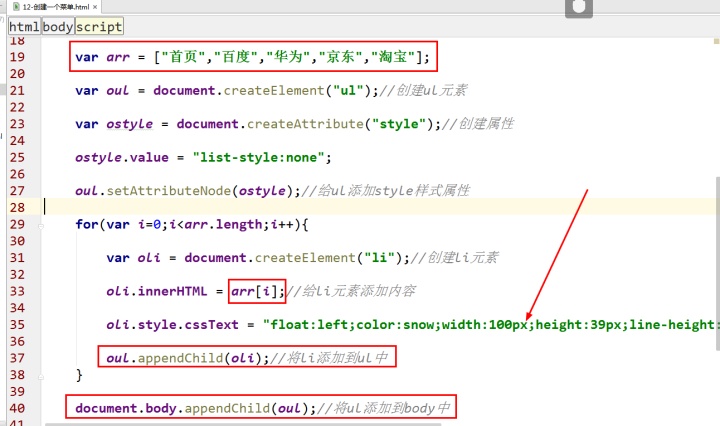
Task: Select the script breadcrumb item
Action: click(99, 27)
